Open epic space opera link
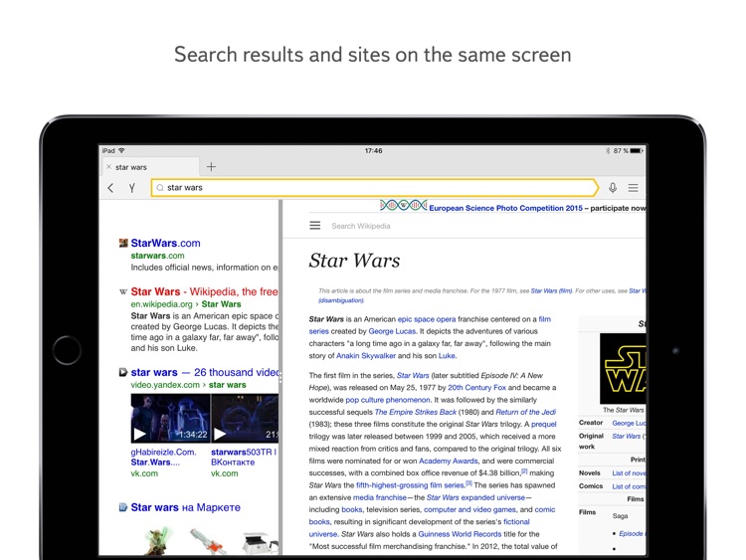746x560 pixels. (x=427, y=319)
